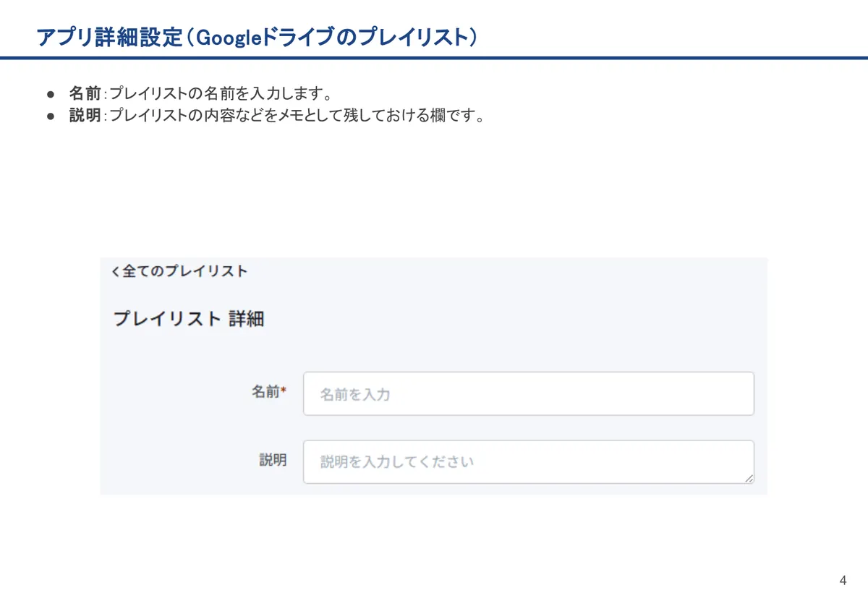Screen dimensions: 868x614
Task: Click the 説明を入力してください description textarea
Action: tap(529, 461)
